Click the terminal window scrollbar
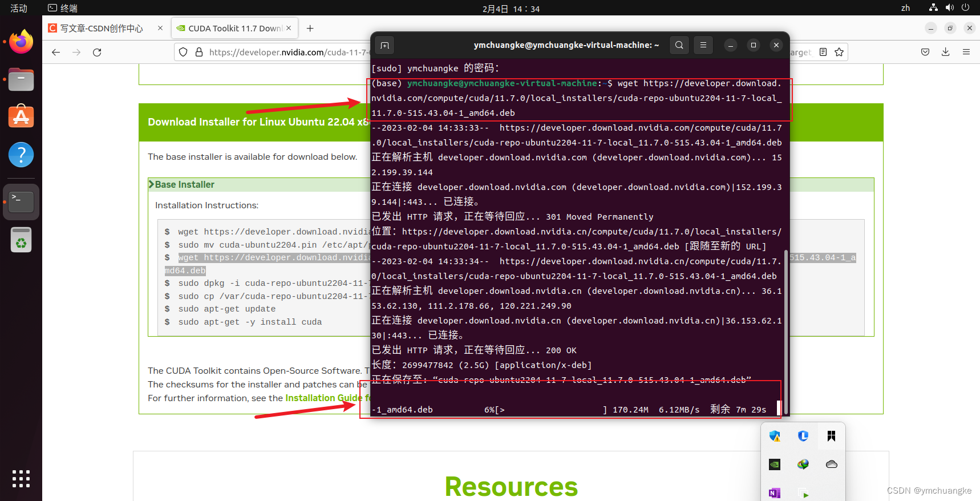Viewport: 980px width, 501px height. [x=786, y=332]
